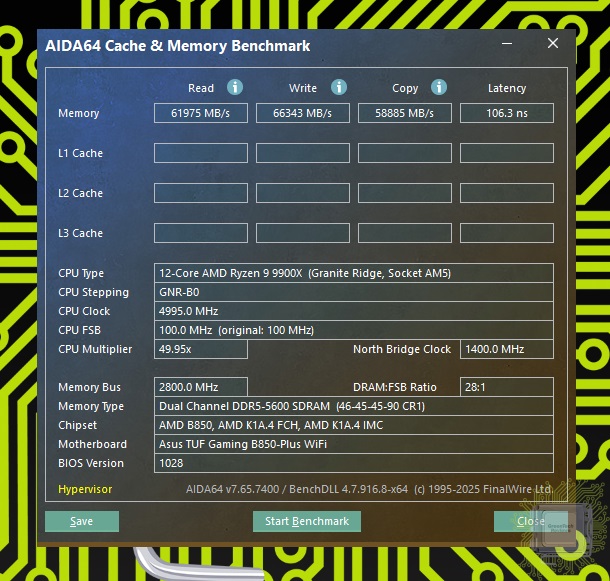Click the CPU Type label
The image size is (610, 581).
(x=81, y=273)
